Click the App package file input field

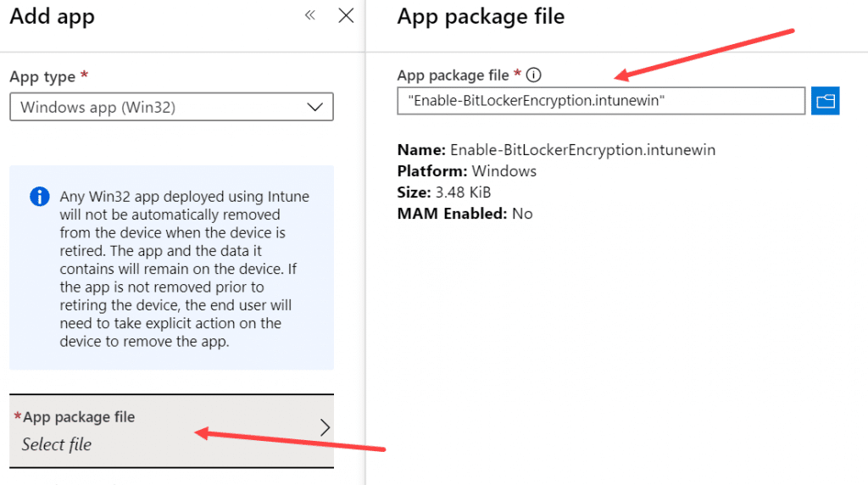601,101
